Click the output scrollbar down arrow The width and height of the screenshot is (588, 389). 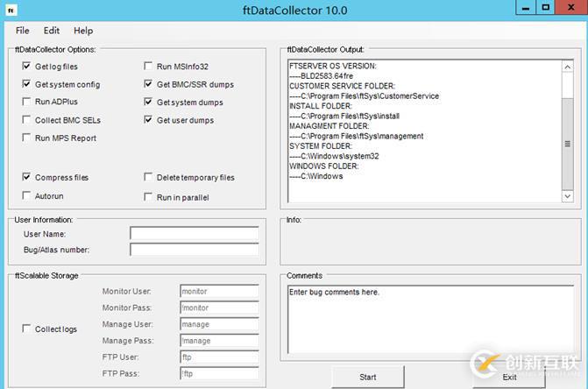pos(567,196)
